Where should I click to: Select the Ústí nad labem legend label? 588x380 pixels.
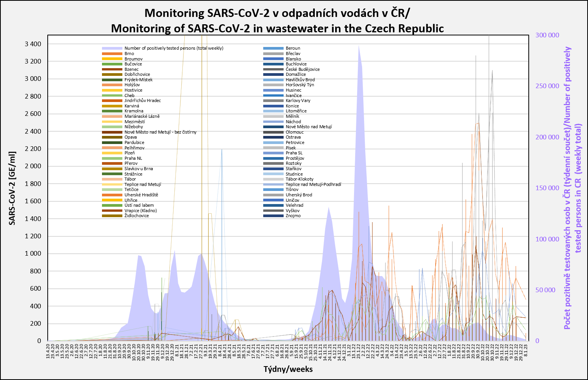click(139, 205)
